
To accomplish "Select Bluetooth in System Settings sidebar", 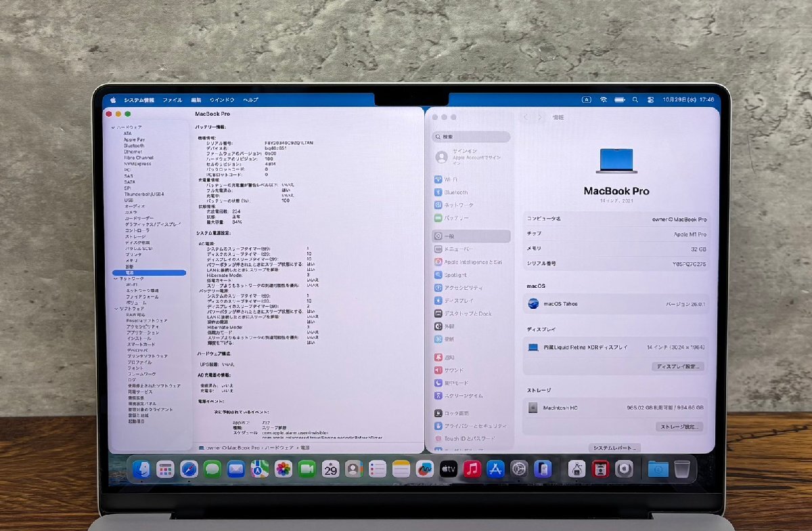I will click(x=472, y=192).
